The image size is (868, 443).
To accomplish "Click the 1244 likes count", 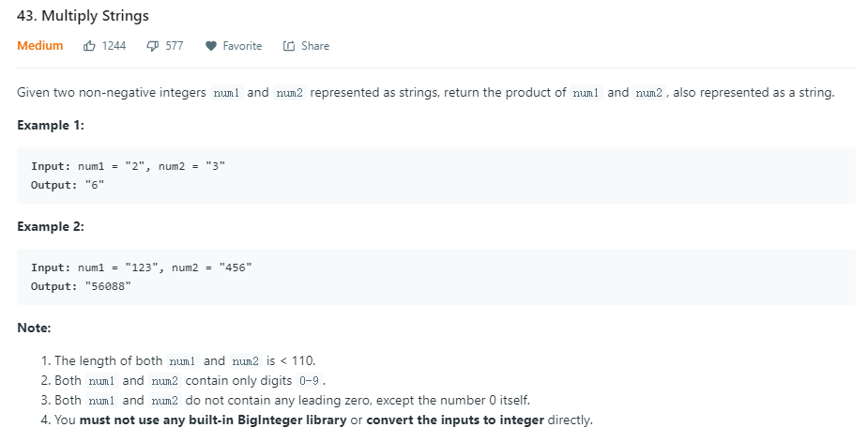I will click(114, 46).
